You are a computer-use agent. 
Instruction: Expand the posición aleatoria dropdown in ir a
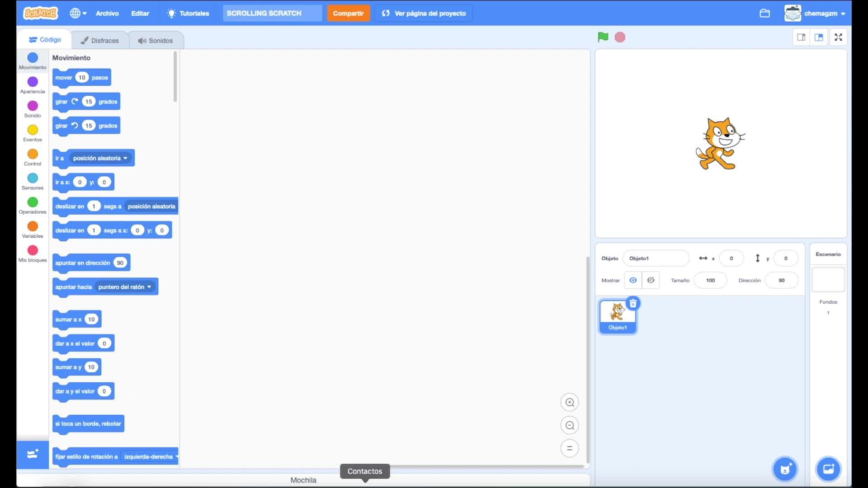125,158
